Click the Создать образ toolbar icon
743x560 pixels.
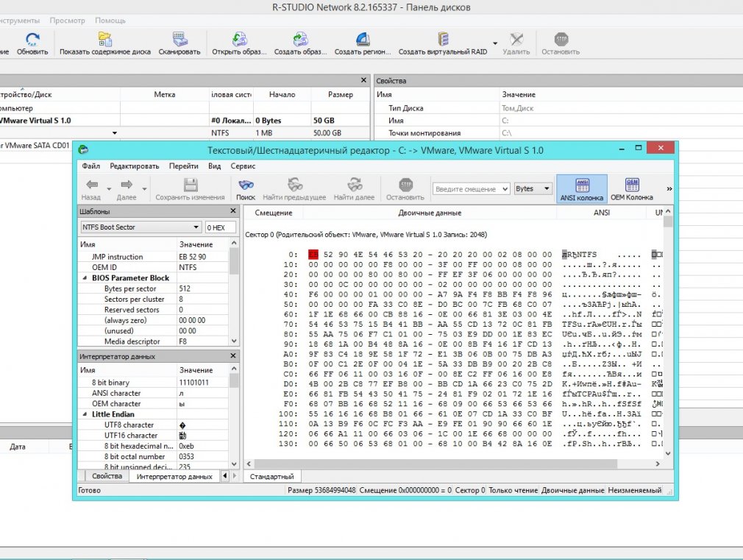(x=300, y=39)
